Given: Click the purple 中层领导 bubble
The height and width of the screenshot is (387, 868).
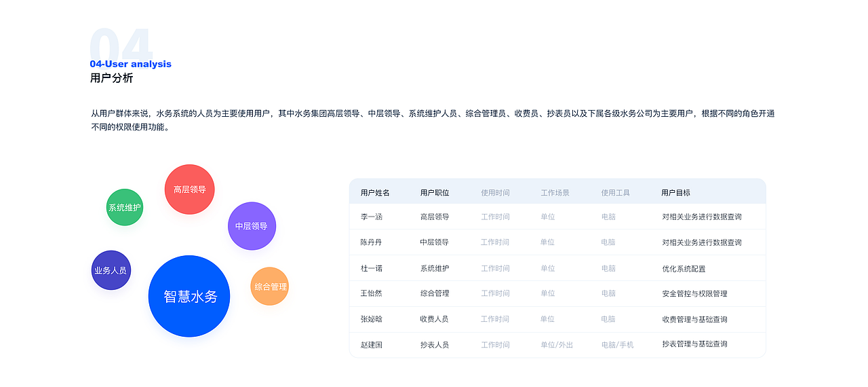Looking at the screenshot, I should tap(252, 226).
